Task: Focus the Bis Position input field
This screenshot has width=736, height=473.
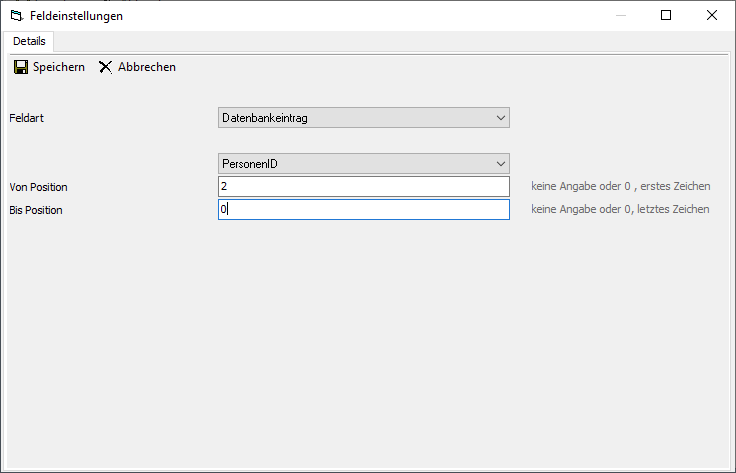Action: (363, 210)
